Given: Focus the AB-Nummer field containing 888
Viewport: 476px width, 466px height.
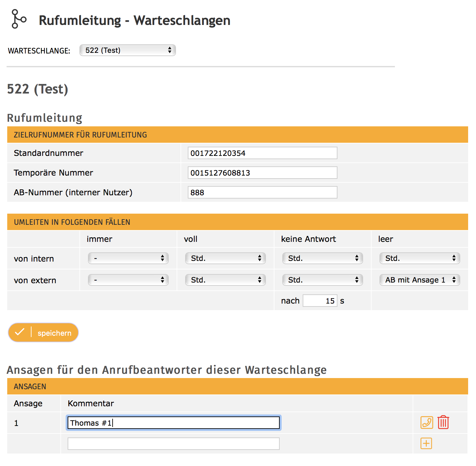Looking at the screenshot, I should tap(262, 192).
